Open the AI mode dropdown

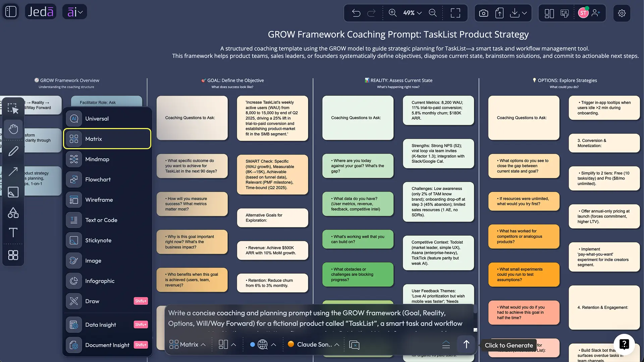(75, 12)
